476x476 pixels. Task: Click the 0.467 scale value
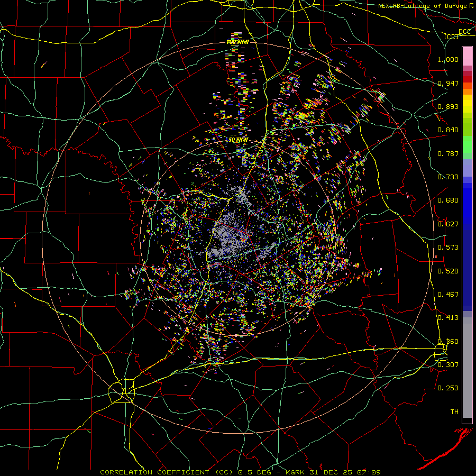click(x=448, y=295)
